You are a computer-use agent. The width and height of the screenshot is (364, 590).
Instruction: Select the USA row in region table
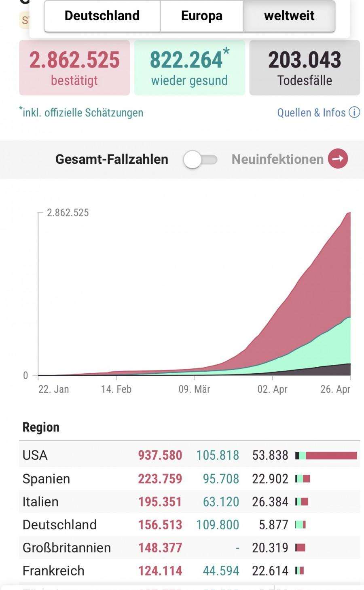coord(189,455)
